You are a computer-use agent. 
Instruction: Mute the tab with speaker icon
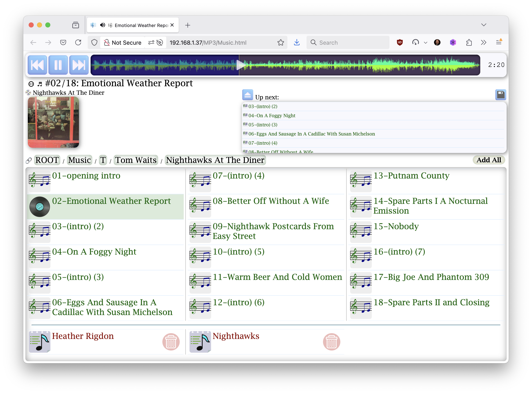(102, 25)
